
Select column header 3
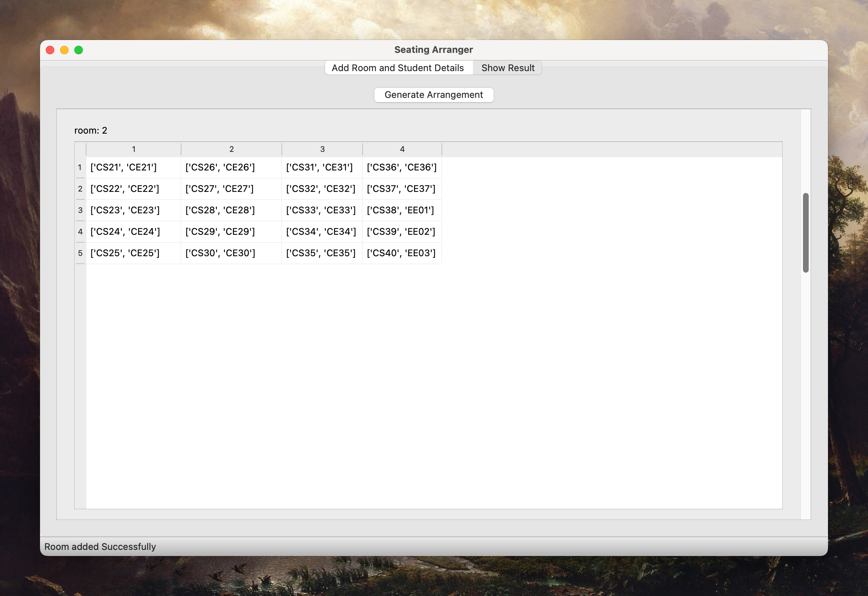322,149
